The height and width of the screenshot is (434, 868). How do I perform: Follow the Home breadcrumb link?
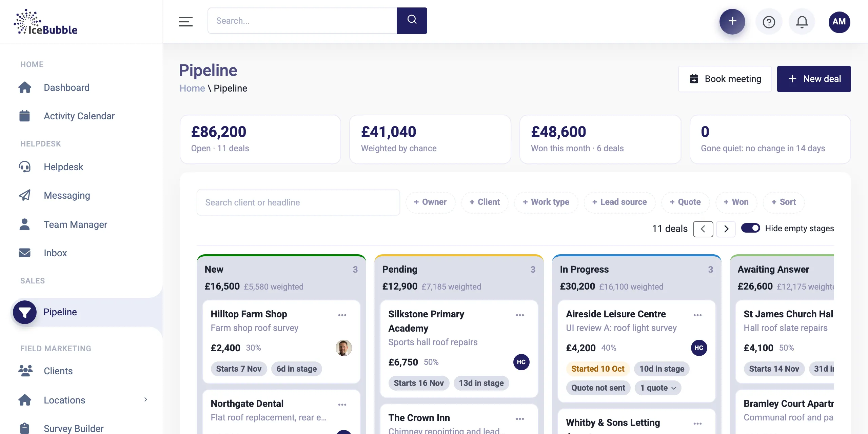[x=192, y=88]
